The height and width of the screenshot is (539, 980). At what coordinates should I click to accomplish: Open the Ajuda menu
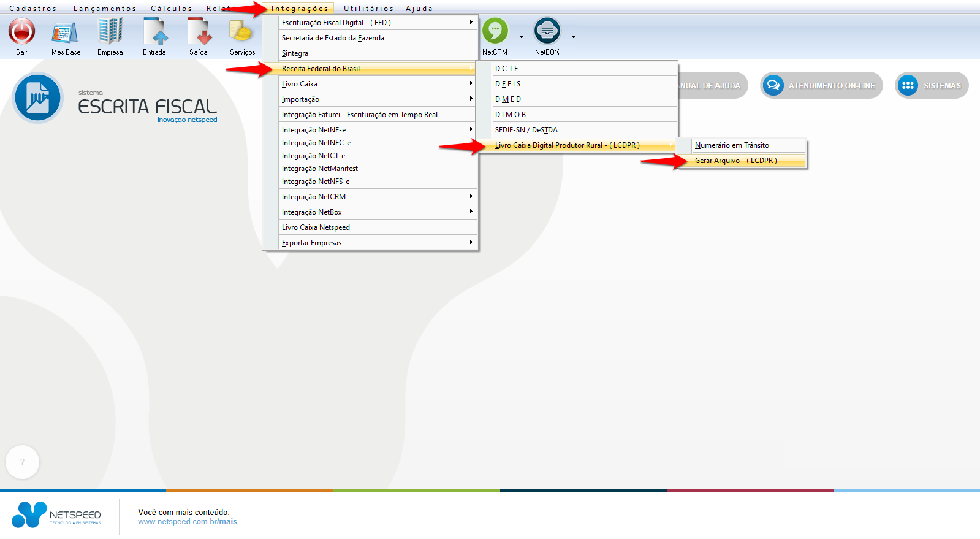click(419, 9)
